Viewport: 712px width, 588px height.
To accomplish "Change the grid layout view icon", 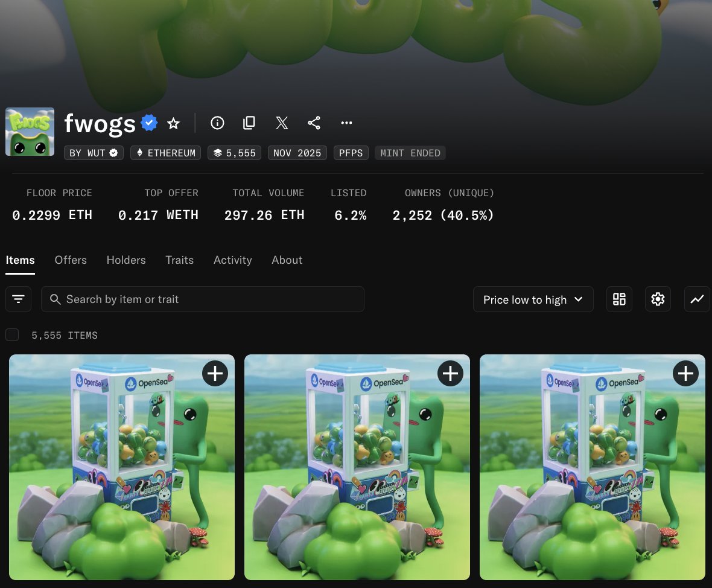I will click(x=619, y=299).
